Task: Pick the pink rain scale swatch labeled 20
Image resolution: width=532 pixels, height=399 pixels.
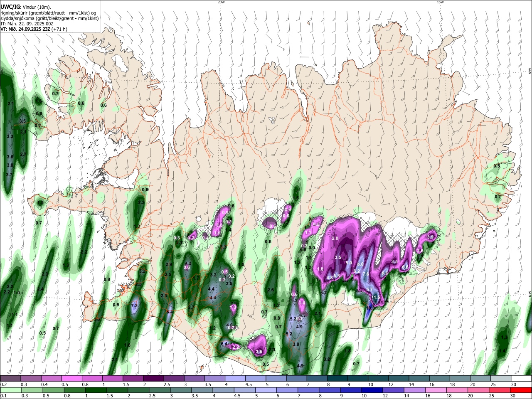Action: pyautogui.click(x=478, y=390)
